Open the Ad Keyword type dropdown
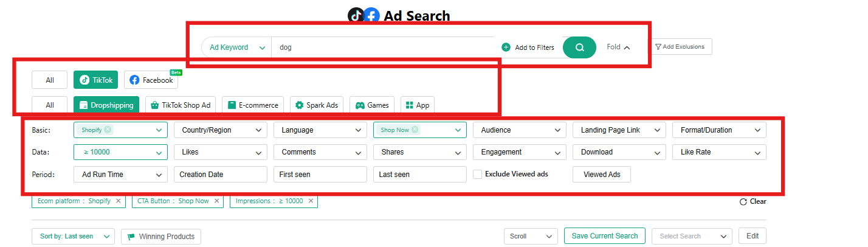This screenshot has width=868, height=247. [x=237, y=47]
